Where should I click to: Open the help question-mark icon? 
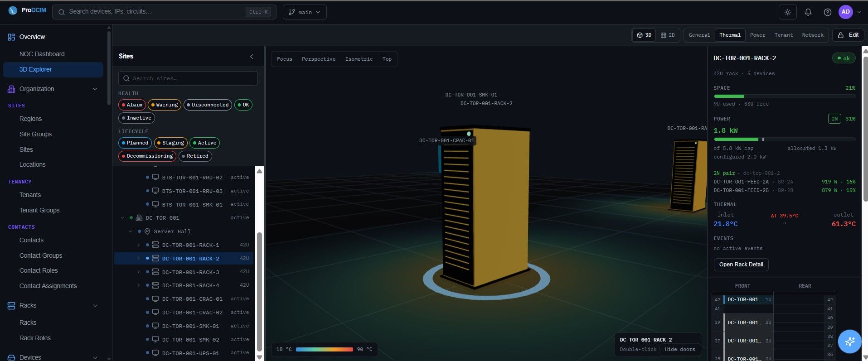(827, 12)
